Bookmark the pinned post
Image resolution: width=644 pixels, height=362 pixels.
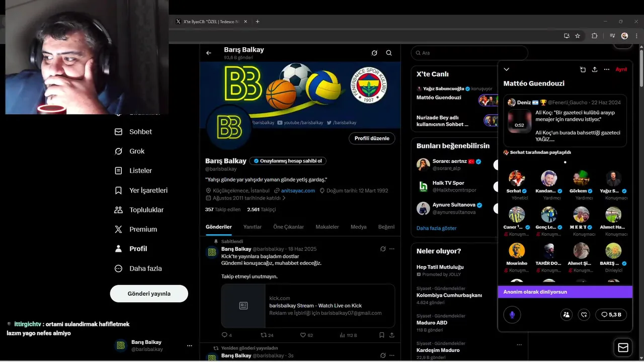point(382,335)
